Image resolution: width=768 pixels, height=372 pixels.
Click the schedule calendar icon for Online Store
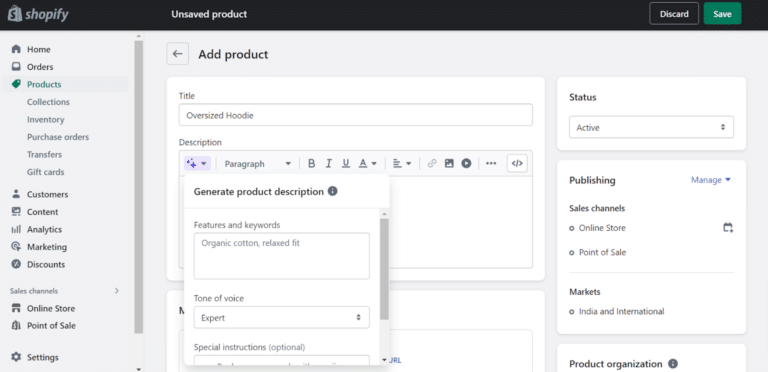(x=728, y=228)
